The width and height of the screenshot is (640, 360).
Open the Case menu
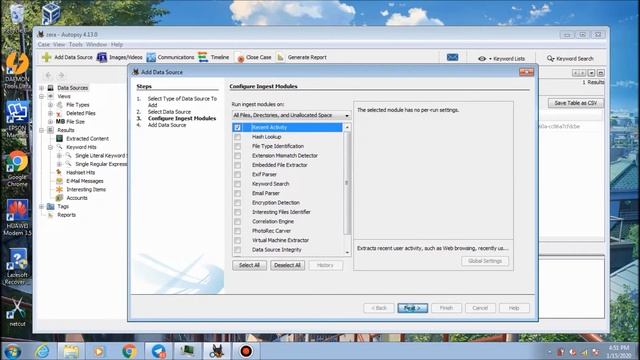44,44
